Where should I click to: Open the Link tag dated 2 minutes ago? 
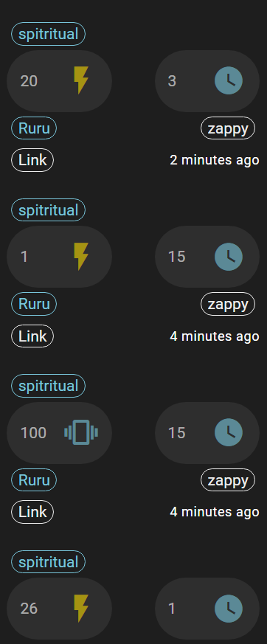(32, 160)
